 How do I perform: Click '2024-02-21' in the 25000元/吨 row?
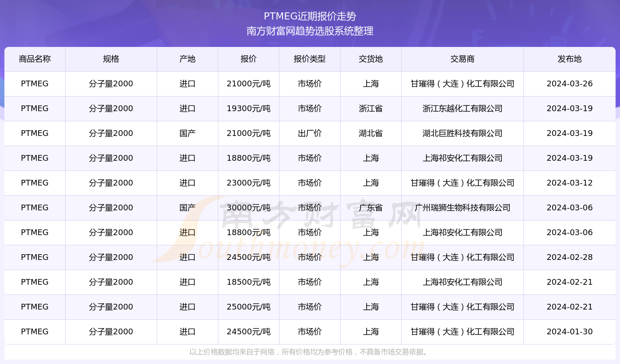point(570,307)
